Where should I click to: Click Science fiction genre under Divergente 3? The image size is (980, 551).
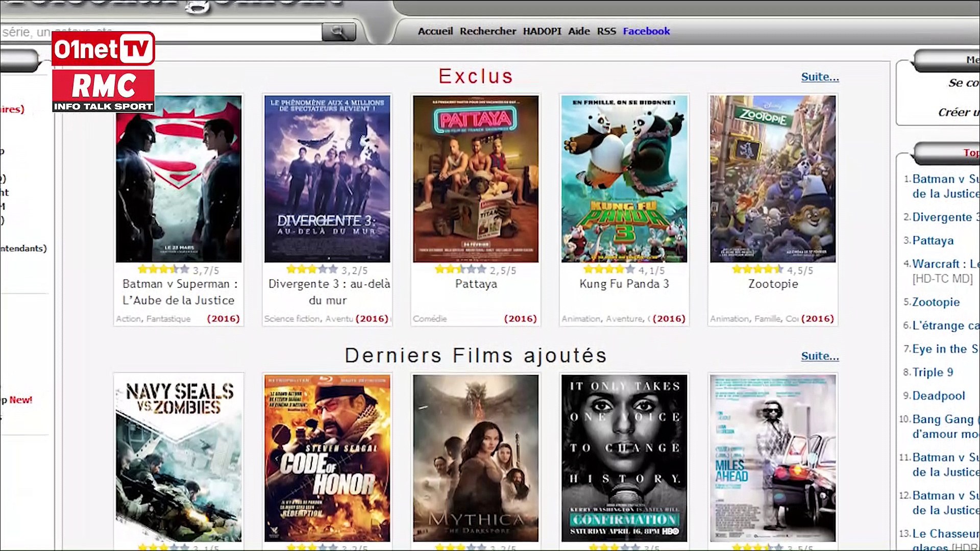point(309,319)
